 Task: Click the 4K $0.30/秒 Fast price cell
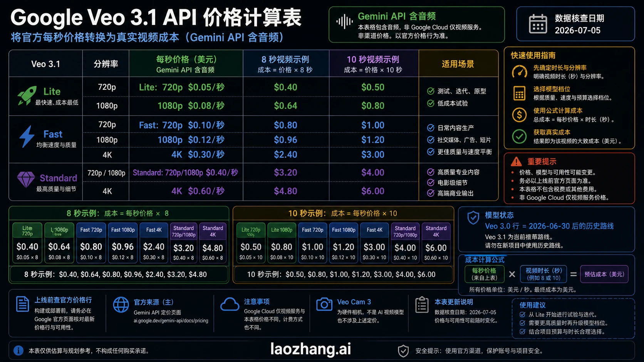click(186, 155)
